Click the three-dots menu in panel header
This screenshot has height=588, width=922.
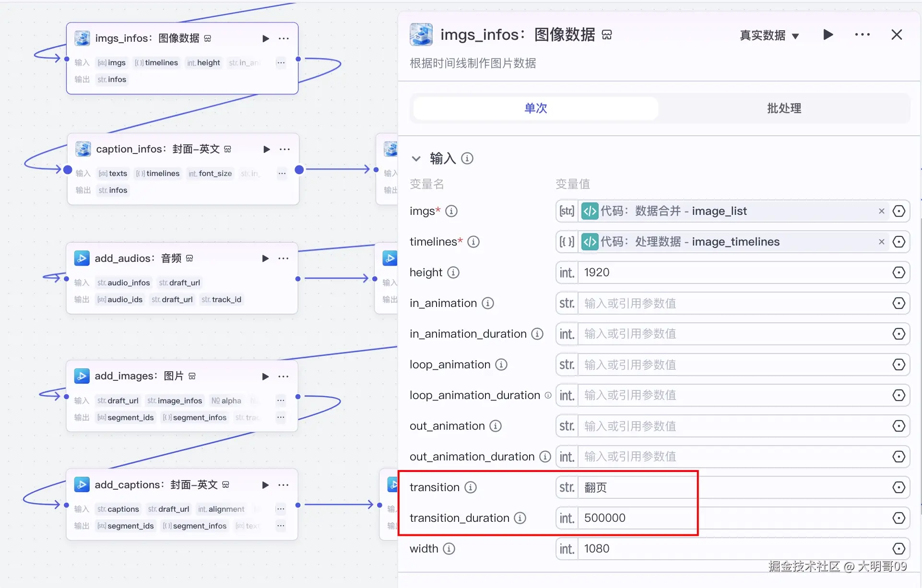point(862,35)
